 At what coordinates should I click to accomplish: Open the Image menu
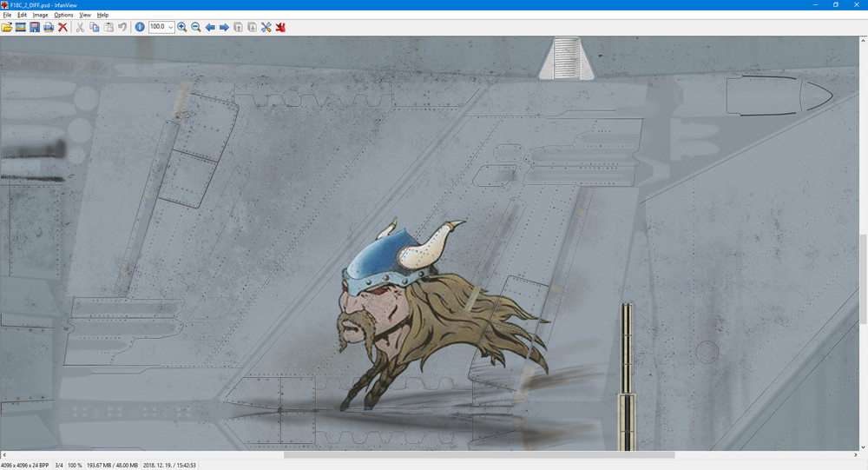click(40, 15)
